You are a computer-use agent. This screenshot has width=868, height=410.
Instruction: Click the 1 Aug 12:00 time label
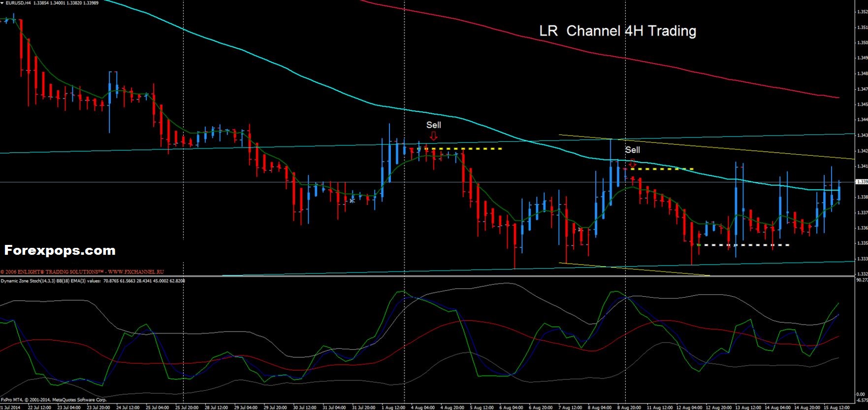click(393, 408)
